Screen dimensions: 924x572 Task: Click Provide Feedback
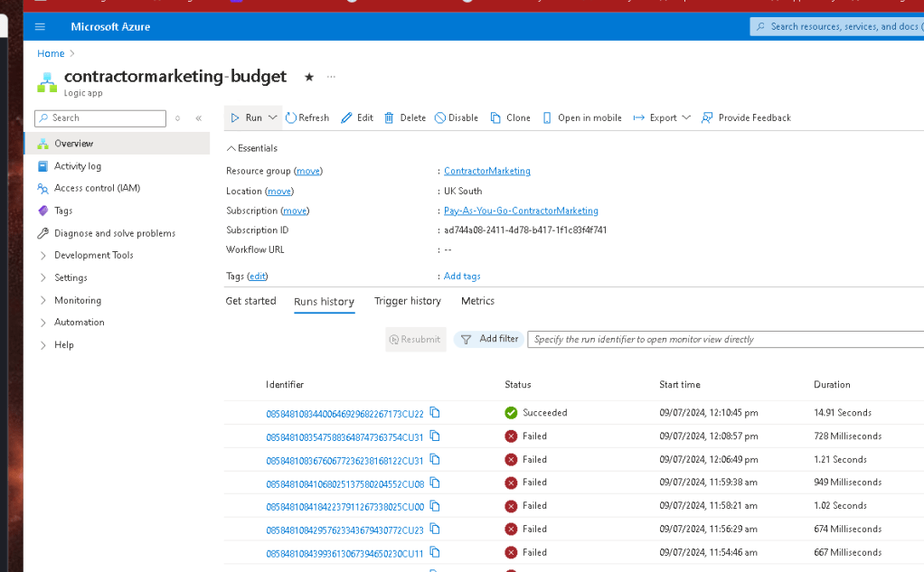click(x=746, y=117)
